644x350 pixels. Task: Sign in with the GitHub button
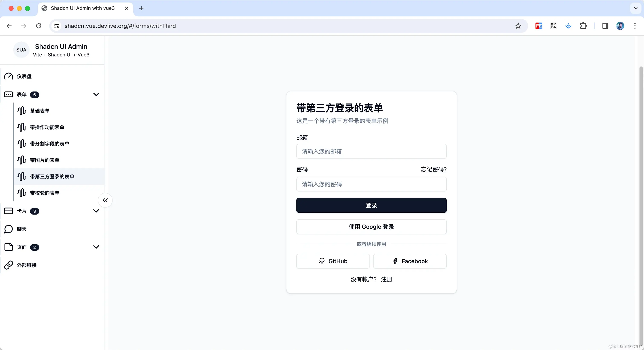pyautogui.click(x=333, y=261)
